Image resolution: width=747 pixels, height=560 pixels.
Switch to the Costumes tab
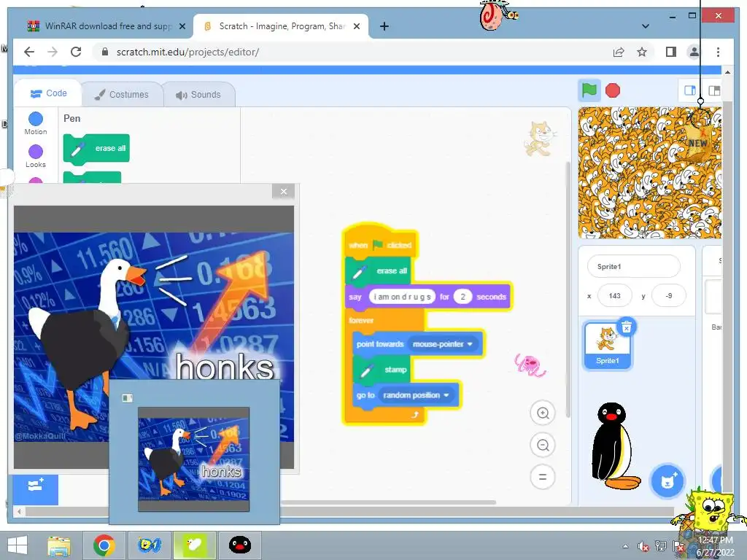click(x=122, y=94)
